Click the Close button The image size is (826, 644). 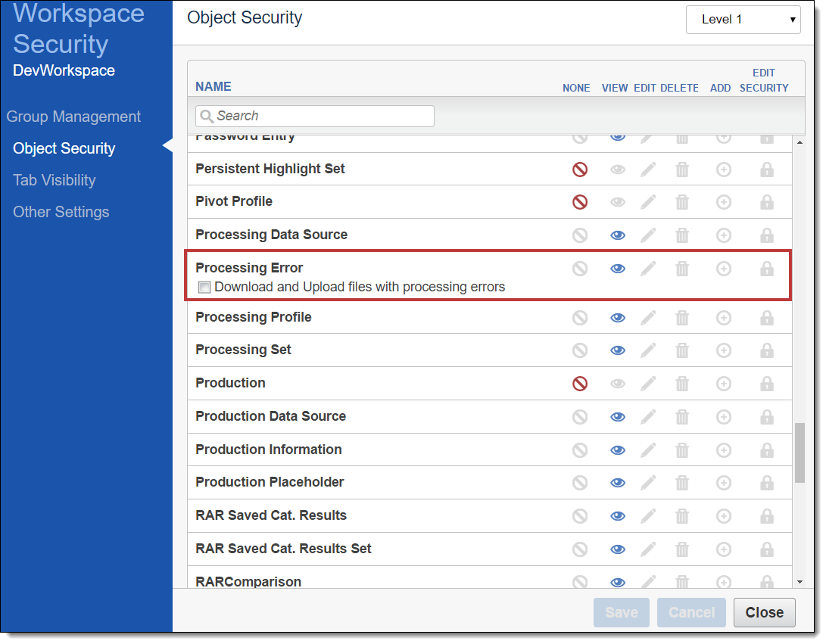click(x=764, y=613)
